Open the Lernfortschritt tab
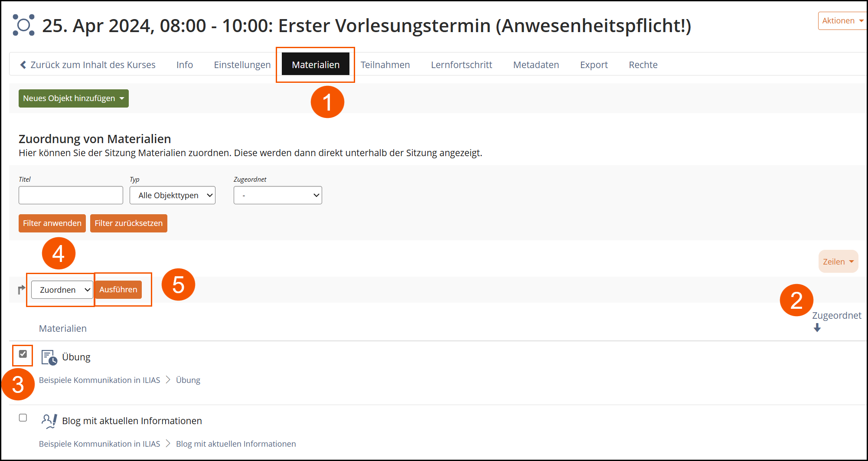The width and height of the screenshot is (868, 461). (461, 65)
